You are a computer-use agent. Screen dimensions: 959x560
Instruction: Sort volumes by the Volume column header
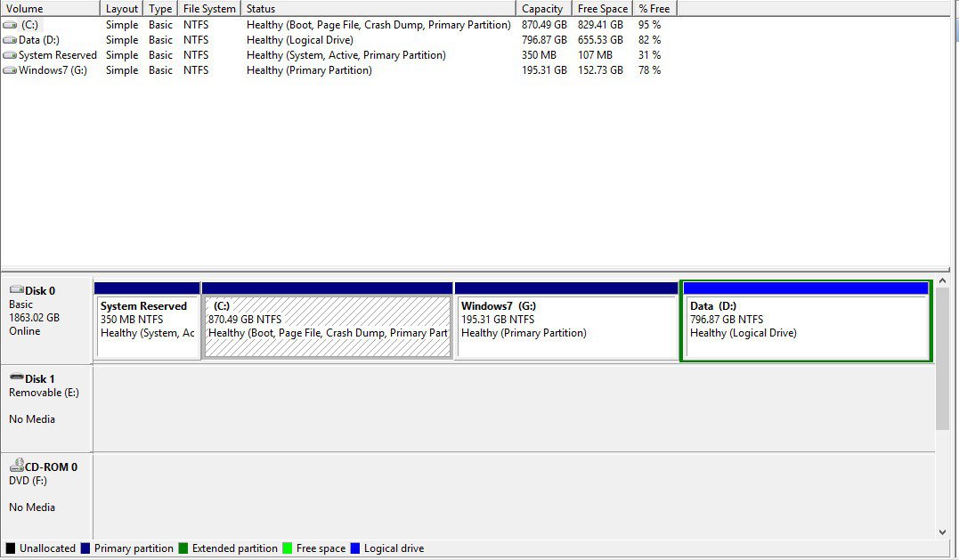point(50,8)
